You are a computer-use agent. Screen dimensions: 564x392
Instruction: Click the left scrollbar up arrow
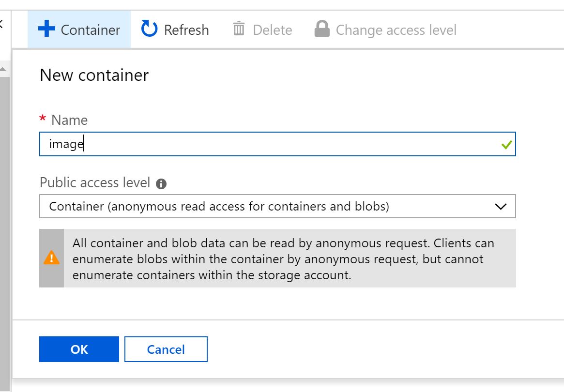pos(4,70)
